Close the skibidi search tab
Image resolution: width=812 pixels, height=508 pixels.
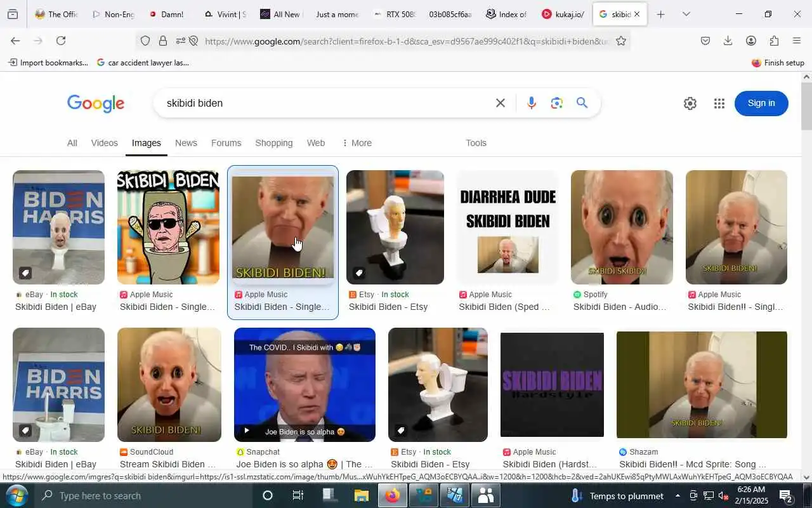point(637,14)
